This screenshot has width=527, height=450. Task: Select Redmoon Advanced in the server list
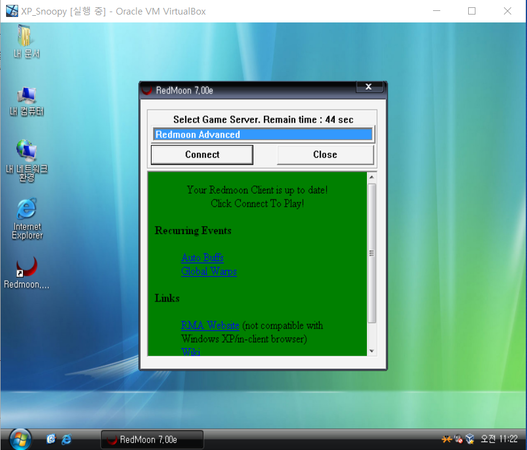click(x=263, y=134)
